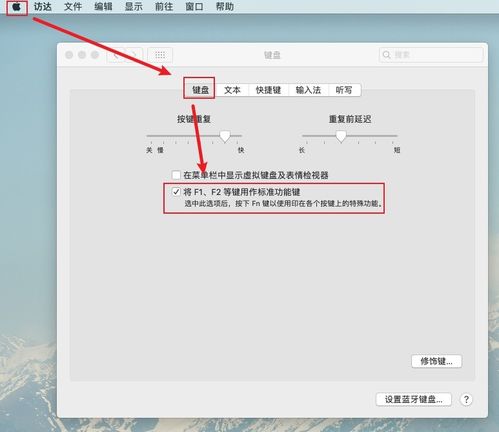499x432 pixels.
Task: Open the 访达 (Finder) menu
Action: 42,7
